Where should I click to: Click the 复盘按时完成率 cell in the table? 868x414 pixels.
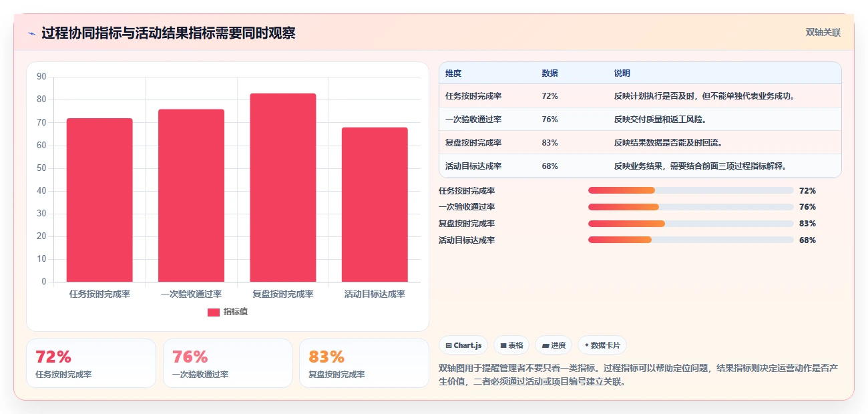[473, 143]
